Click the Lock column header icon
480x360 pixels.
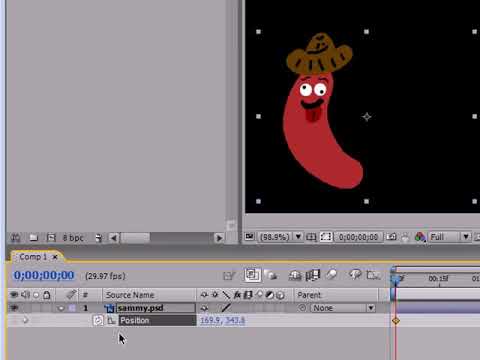(47, 295)
